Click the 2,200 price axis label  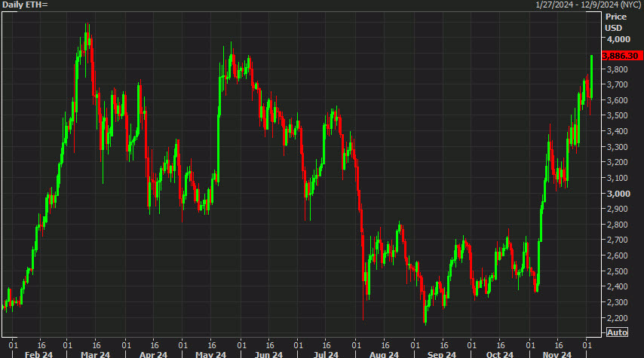point(618,317)
